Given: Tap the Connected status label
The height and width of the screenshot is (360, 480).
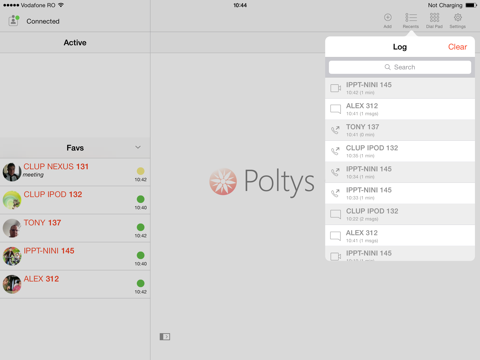Looking at the screenshot, I should point(43,21).
